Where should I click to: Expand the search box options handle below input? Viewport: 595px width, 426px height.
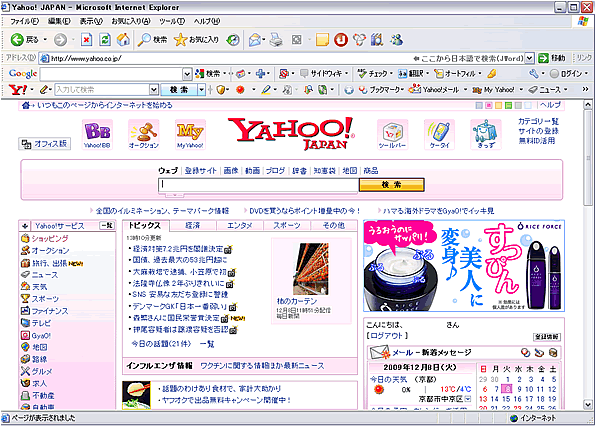175,195
